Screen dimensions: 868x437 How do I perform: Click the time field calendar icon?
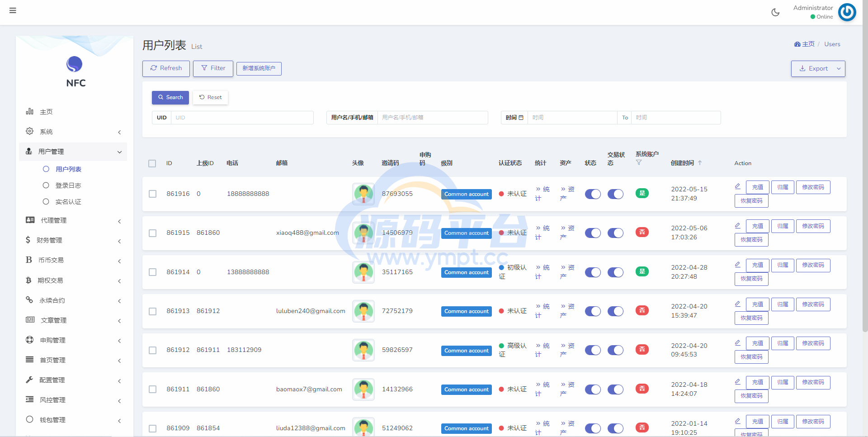tap(521, 118)
